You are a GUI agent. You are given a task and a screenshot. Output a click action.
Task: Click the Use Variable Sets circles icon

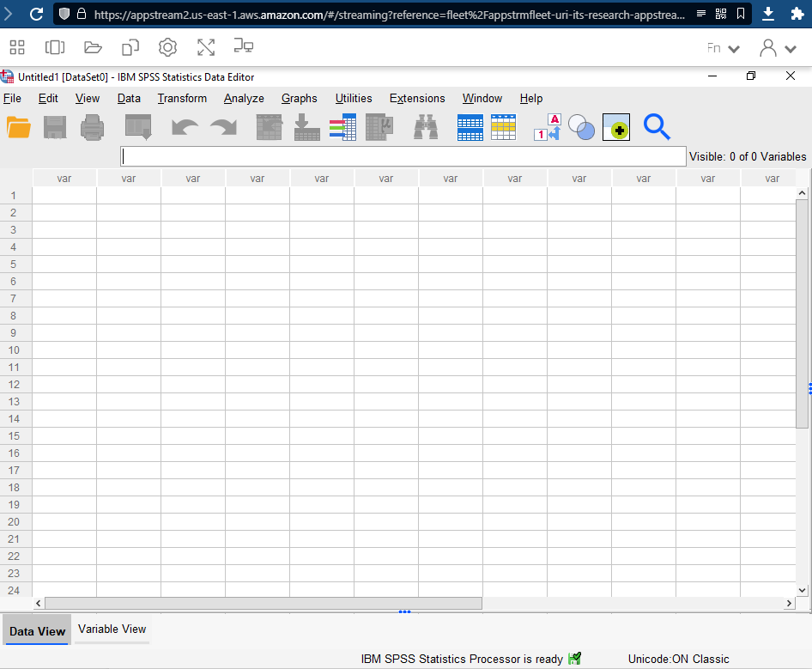(x=581, y=128)
